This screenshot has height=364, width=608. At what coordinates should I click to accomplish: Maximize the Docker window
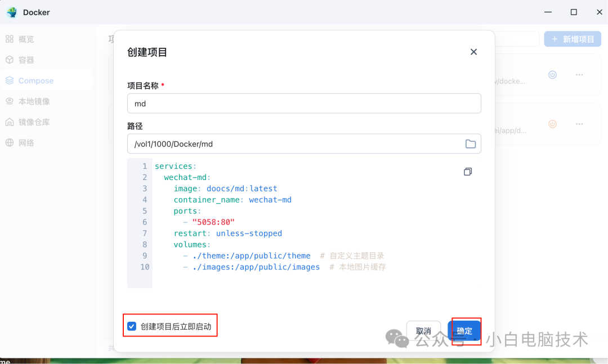pyautogui.click(x=574, y=12)
